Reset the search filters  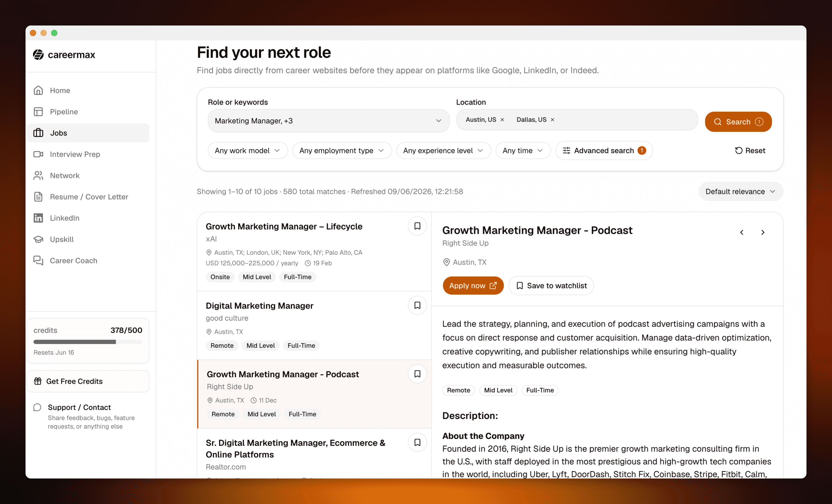click(x=750, y=151)
